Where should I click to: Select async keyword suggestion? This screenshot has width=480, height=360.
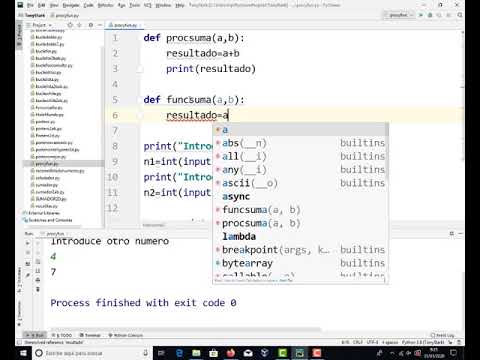point(300,196)
